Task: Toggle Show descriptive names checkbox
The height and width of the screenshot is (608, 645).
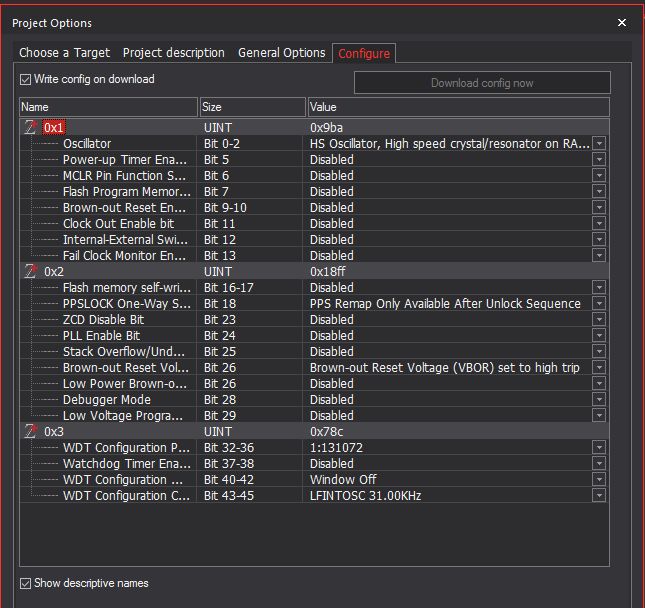Action: pyautogui.click(x=26, y=583)
